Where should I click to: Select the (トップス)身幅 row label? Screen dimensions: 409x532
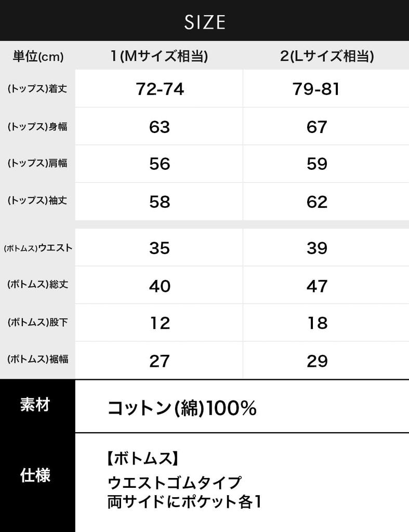click(37, 126)
